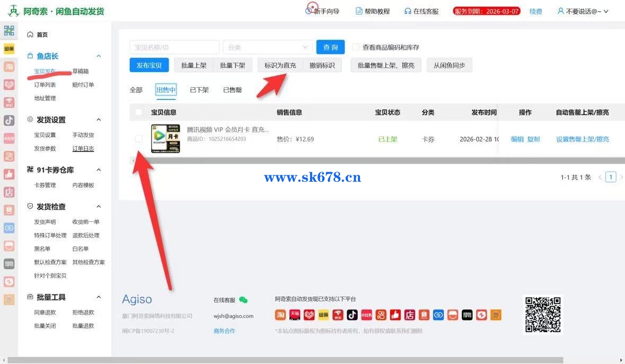
Task: Open the 分类 category dropdown
Action: coord(268,47)
